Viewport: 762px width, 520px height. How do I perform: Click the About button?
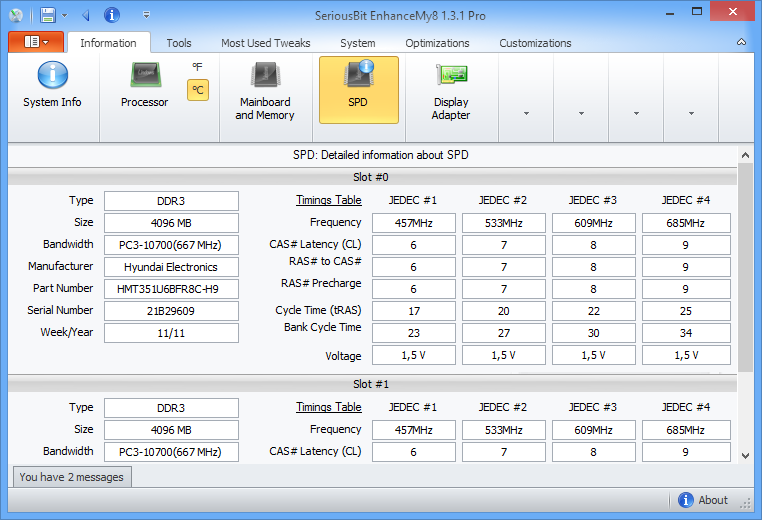(x=703, y=500)
